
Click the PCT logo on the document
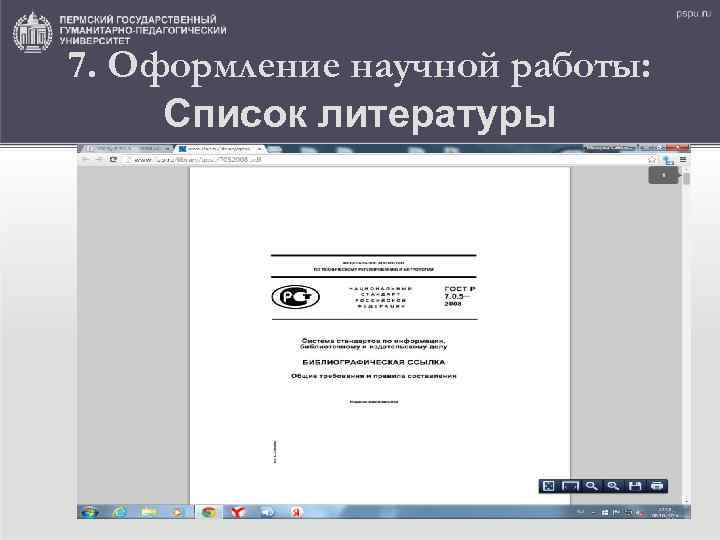295,297
